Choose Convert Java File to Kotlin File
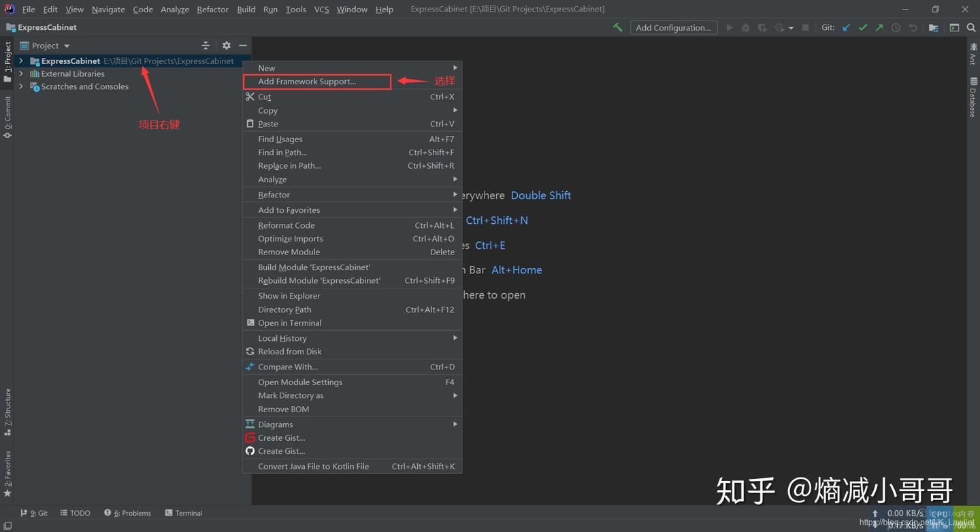Screen dimensions: 980x532 [x=353, y=467]
